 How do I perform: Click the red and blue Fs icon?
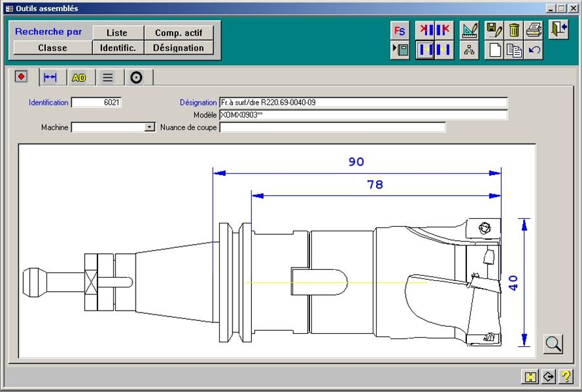click(400, 30)
